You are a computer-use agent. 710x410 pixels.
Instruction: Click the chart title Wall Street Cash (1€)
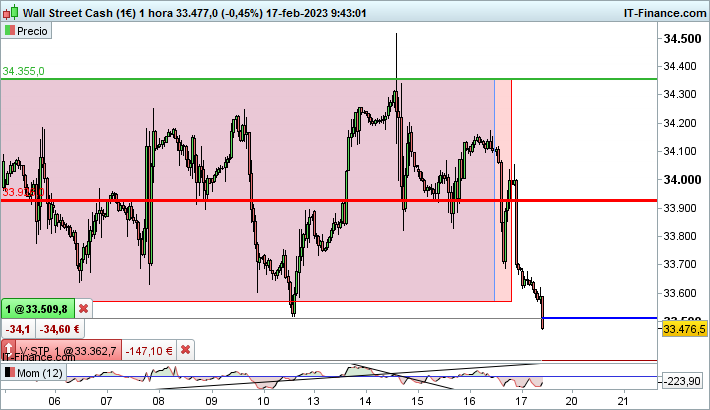79,13
